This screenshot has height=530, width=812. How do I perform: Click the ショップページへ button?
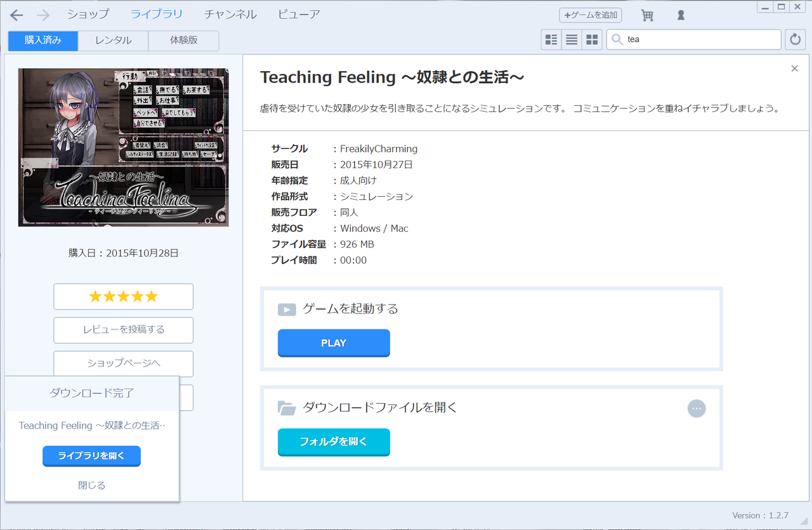tap(124, 364)
